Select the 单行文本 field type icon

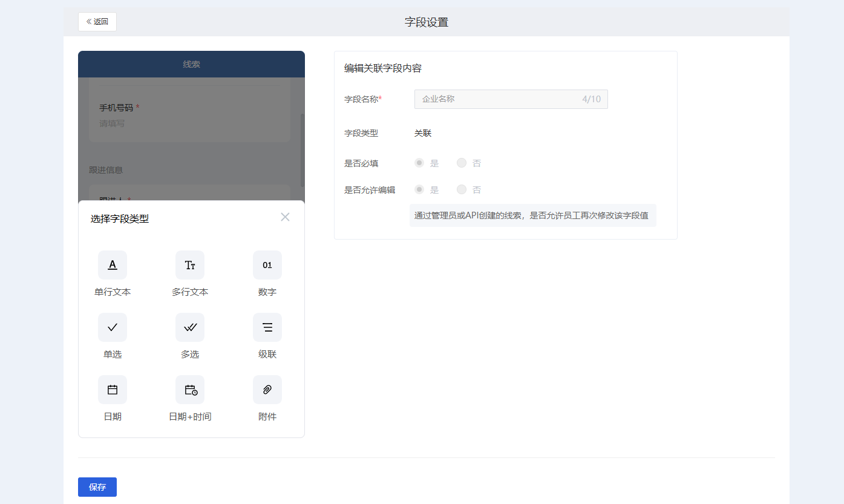[x=113, y=265]
